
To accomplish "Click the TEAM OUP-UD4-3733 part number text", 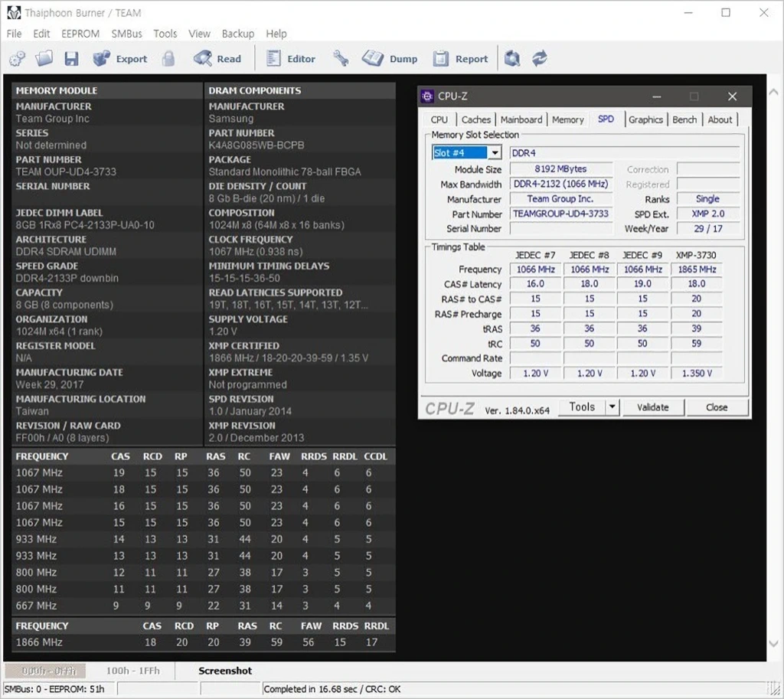I will 66,171.
